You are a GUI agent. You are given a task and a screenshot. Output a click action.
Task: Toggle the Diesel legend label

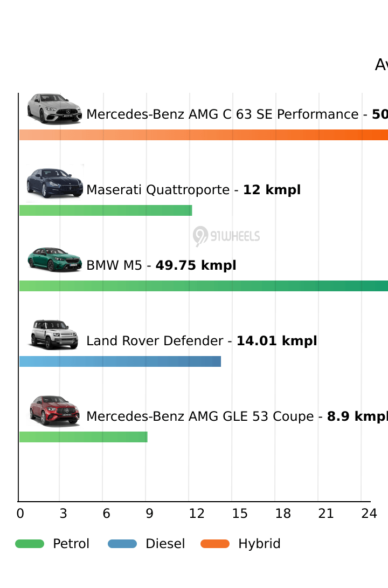coord(165,544)
